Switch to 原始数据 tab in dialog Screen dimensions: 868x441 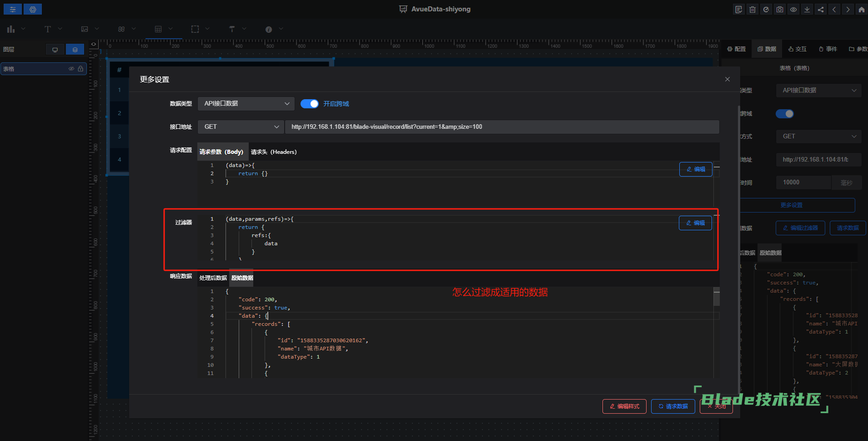point(242,278)
